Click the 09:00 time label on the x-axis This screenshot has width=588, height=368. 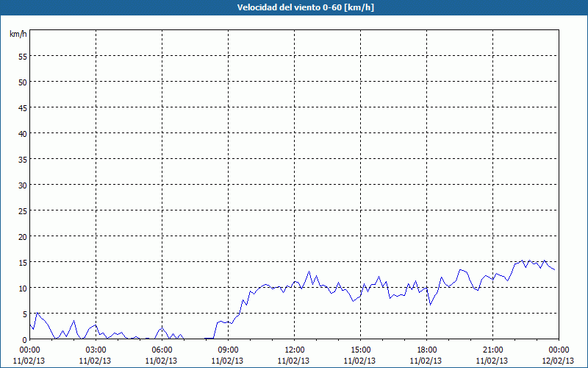[228, 350]
